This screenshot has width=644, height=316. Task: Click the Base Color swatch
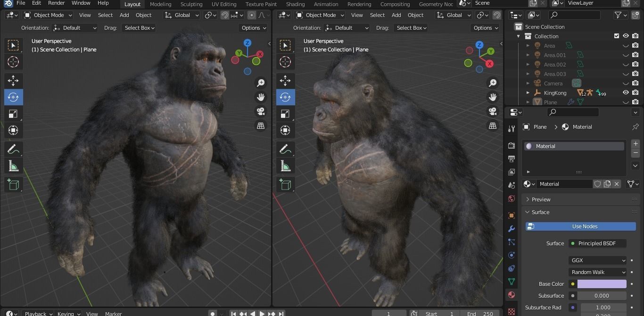[602, 284]
